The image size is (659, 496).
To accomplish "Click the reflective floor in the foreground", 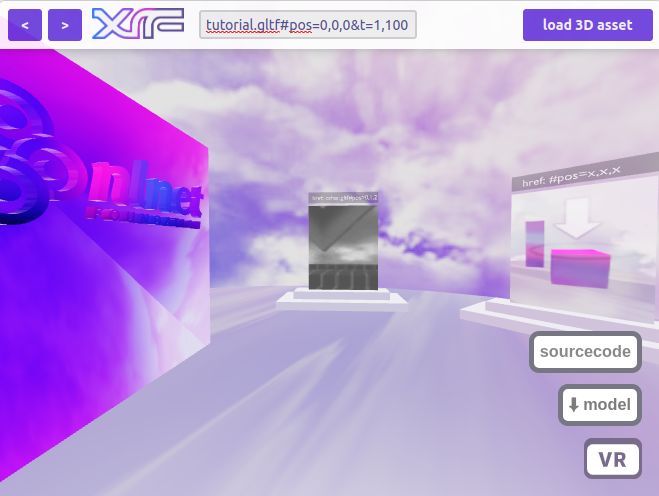I will (330, 420).
